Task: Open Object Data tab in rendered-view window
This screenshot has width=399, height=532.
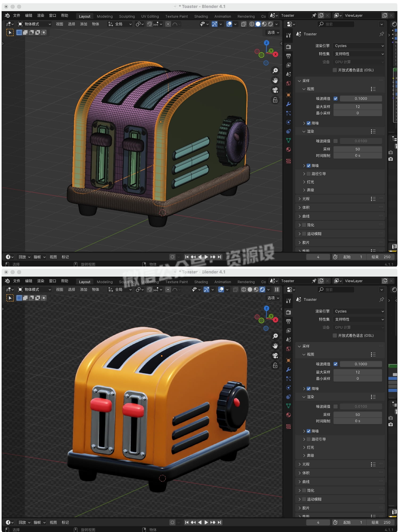Action: click(288, 406)
